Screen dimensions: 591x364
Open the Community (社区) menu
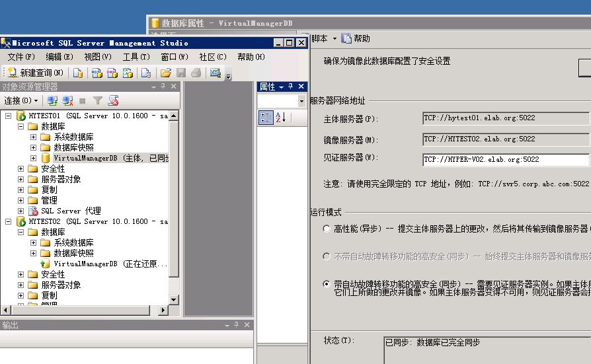pos(213,57)
